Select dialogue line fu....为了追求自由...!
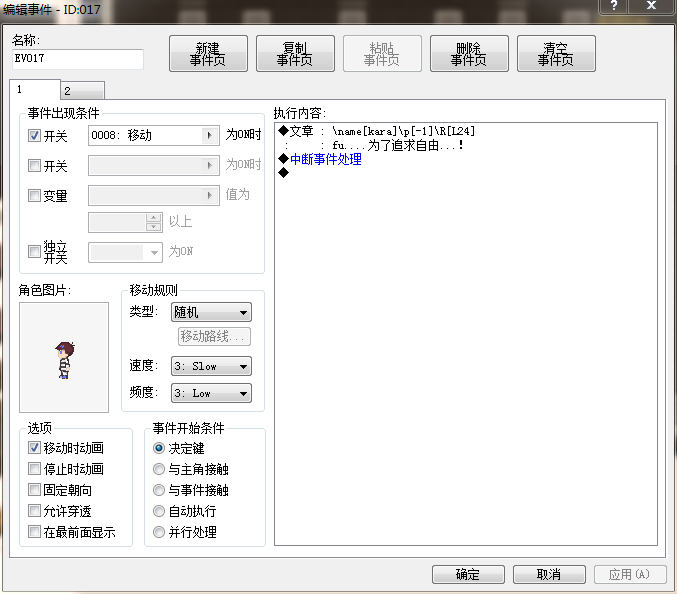The height and width of the screenshot is (594, 677). (465, 145)
